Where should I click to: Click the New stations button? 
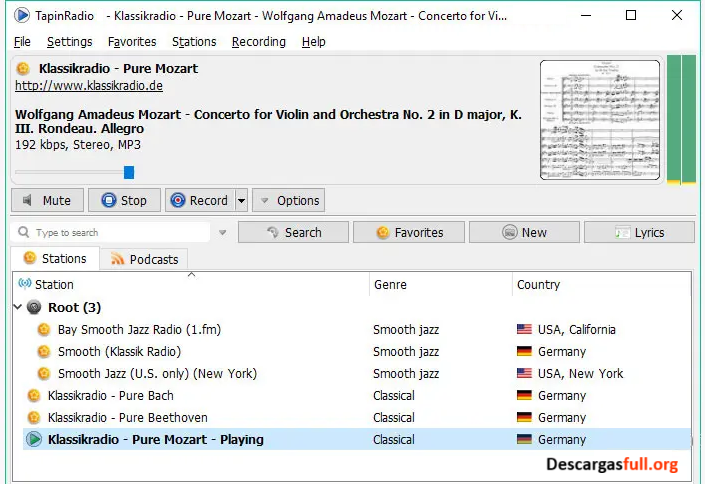[x=524, y=233]
